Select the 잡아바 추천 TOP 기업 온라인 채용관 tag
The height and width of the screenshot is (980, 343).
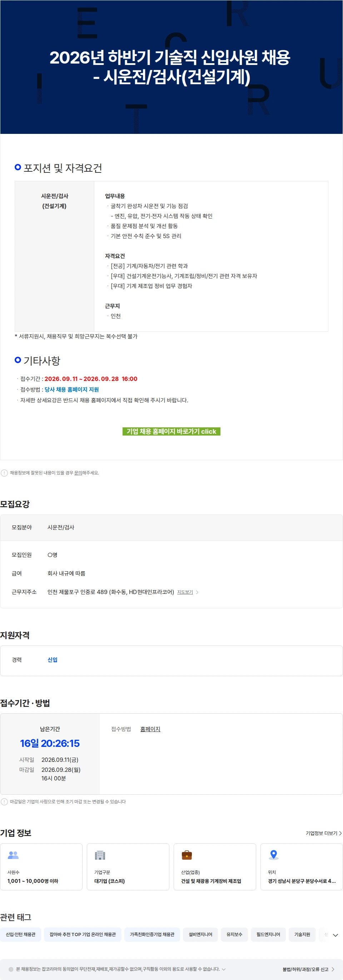(x=83, y=934)
